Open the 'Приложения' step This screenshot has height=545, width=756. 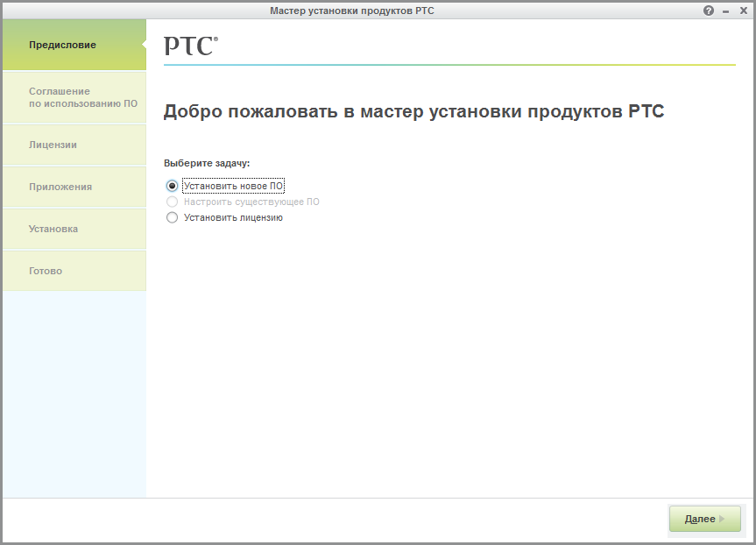[x=74, y=188]
